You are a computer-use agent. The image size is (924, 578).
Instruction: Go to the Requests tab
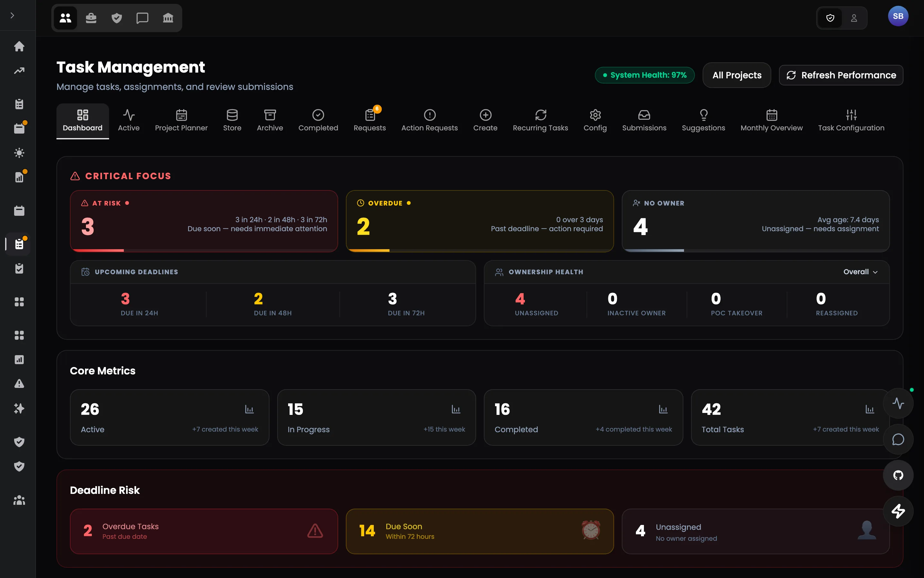click(x=370, y=120)
